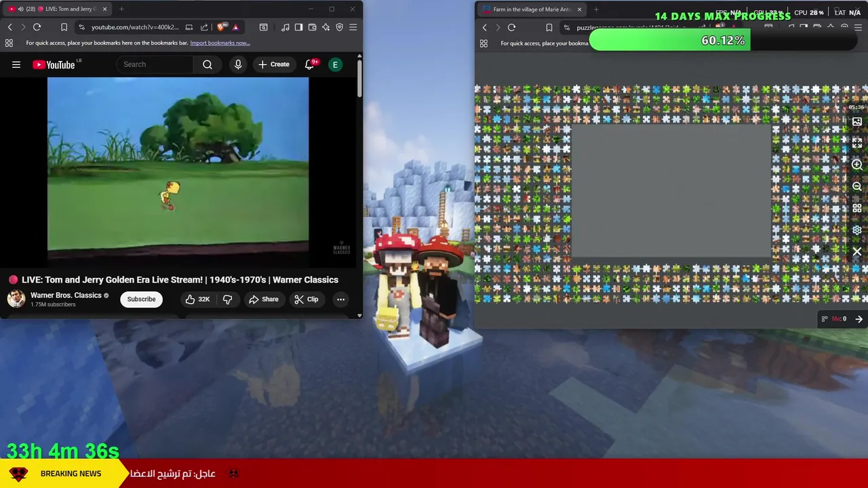Open a new tab in YouTube window
The width and height of the screenshot is (868, 488).
[121, 9]
